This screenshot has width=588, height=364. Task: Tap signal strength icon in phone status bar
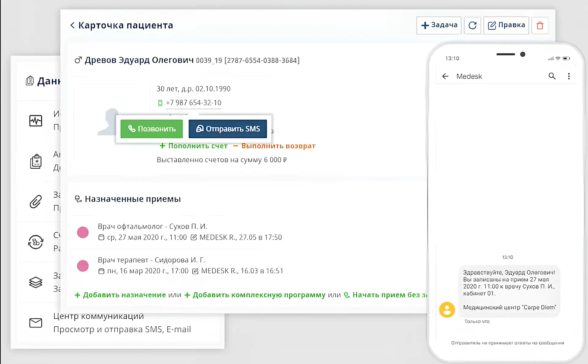click(551, 58)
